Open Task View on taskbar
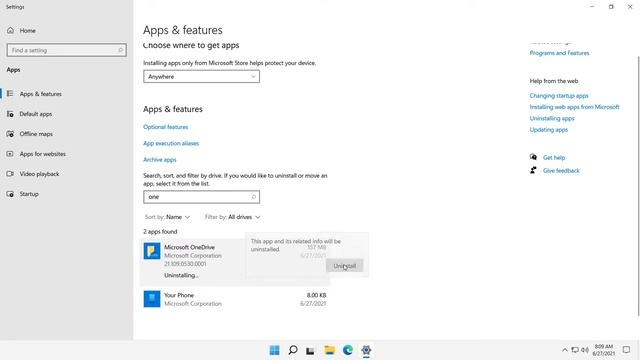Image resolution: width=640 pixels, height=360 pixels. [311, 350]
